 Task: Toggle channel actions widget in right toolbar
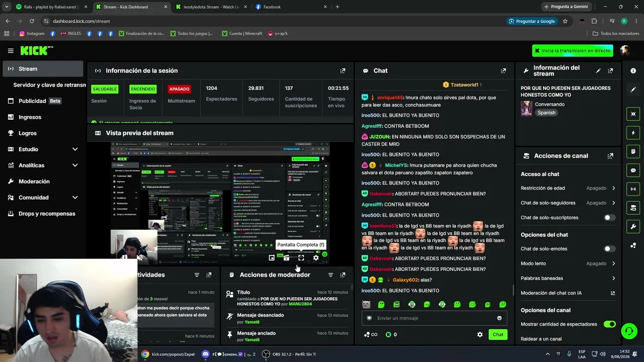coord(633,208)
